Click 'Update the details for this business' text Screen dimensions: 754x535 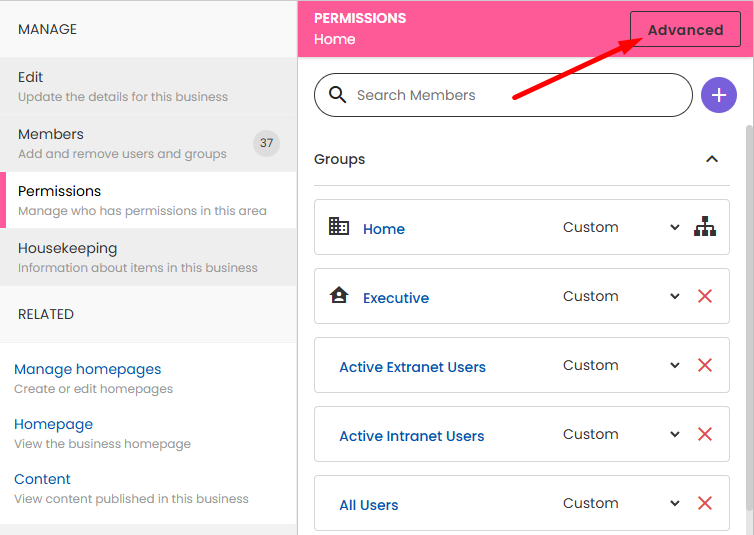click(x=123, y=97)
